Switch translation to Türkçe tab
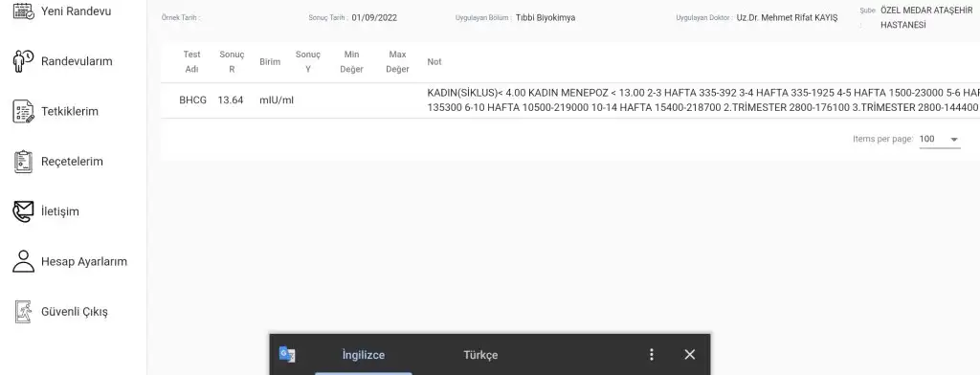The image size is (980, 375). [480, 355]
